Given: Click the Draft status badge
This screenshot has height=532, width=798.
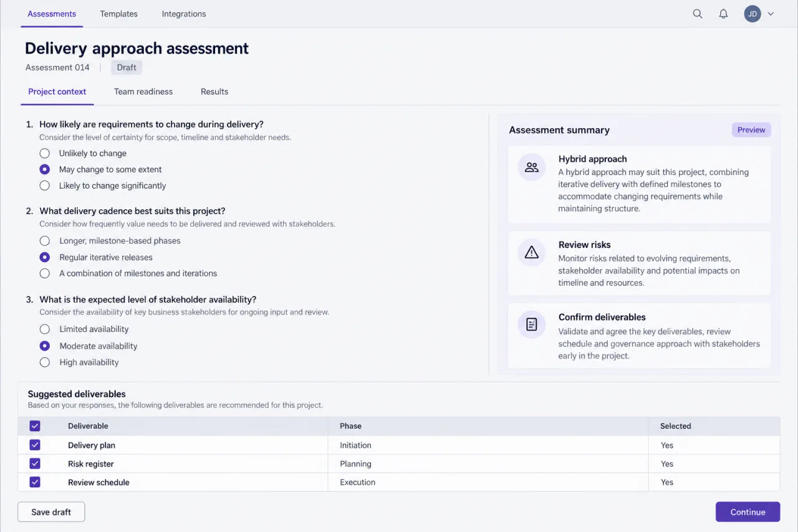Looking at the screenshot, I should pyautogui.click(x=127, y=67).
